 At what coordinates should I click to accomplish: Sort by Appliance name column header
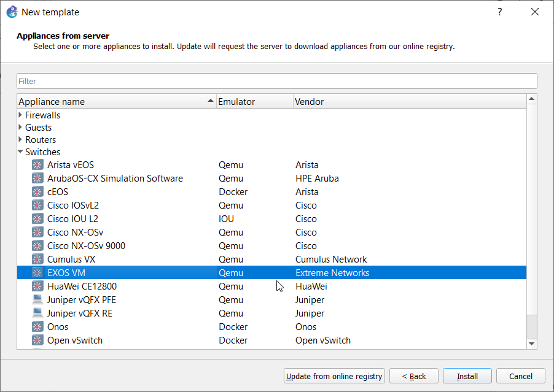[x=111, y=102]
